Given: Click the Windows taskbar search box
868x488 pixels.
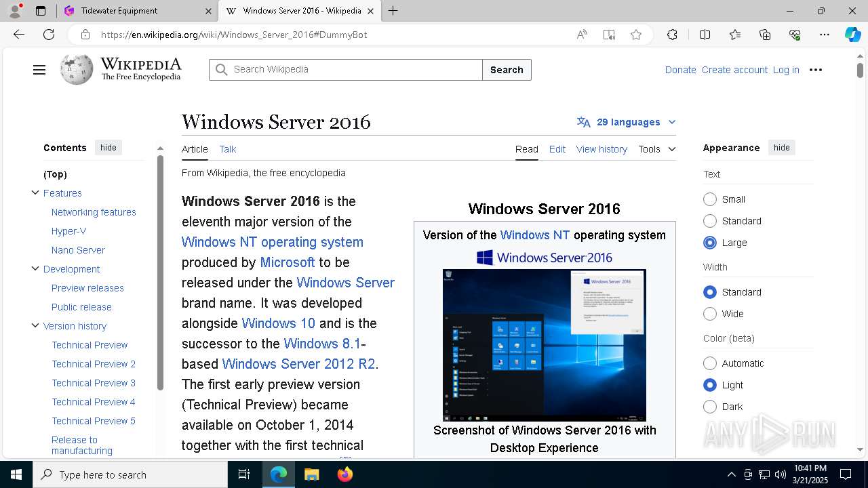Looking at the screenshot, I should point(130,474).
